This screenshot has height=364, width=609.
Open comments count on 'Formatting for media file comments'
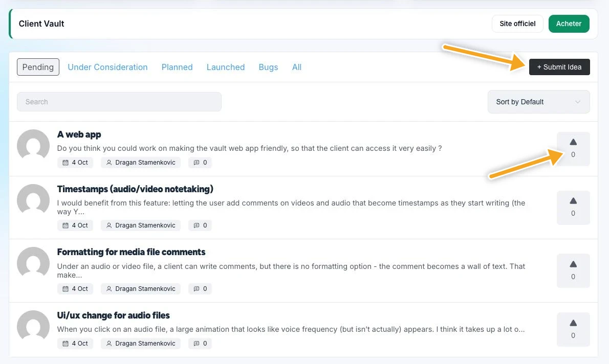point(200,289)
